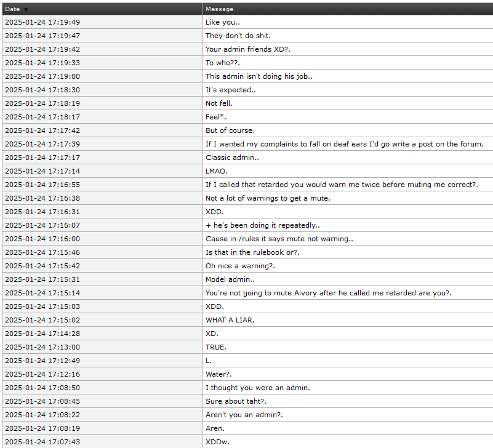This screenshot has height=448, width=493.
Task: Select the 'LMAO.' message cell
Action: coord(348,171)
